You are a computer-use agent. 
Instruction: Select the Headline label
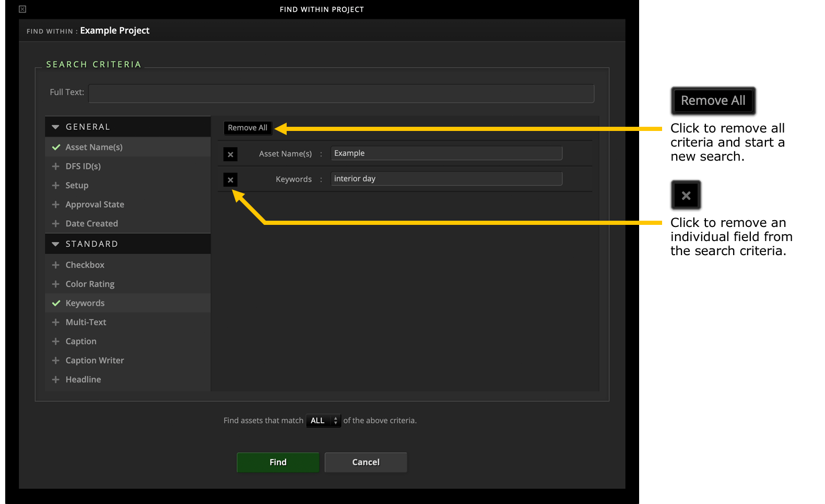click(83, 379)
